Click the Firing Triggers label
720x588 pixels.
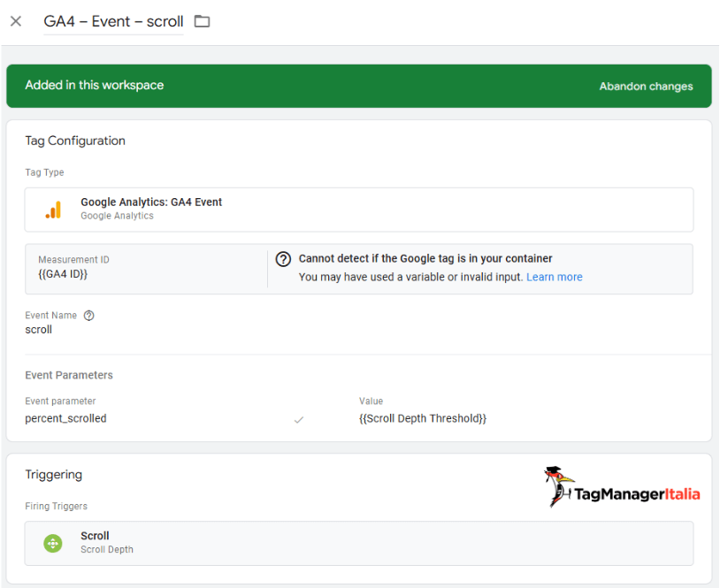click(x=56, y=506)
